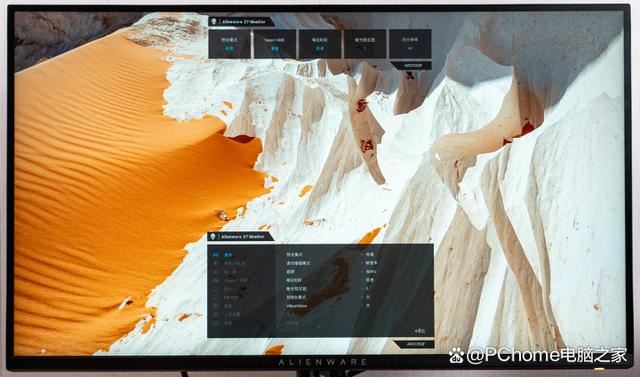Select the Smart HDR tile
Screen dimensions: 640x377
pyautogui.click(x=275, y=44)
